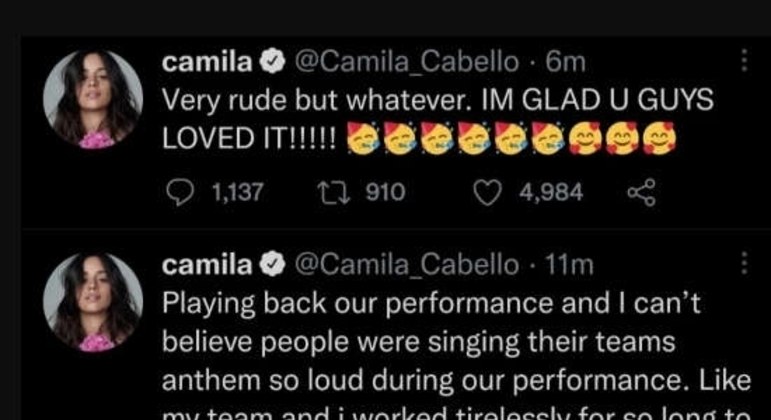Open the profile picture on the 11m tweet
771x420 pixels.
pos(92,302)
